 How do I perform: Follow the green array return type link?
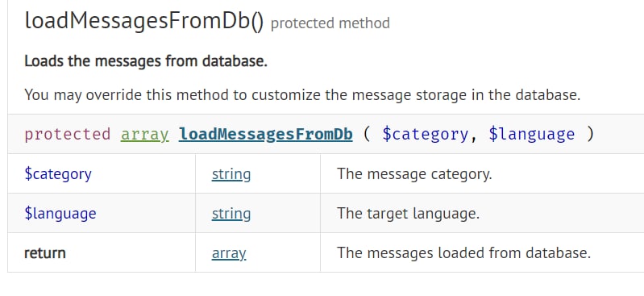(x=144, y=135)
